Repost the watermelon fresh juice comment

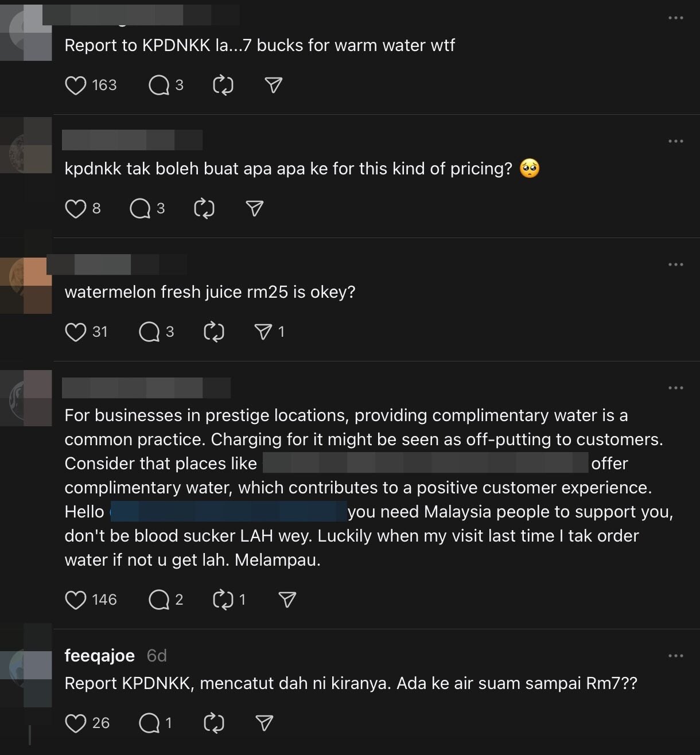click(x=213, y=332)
